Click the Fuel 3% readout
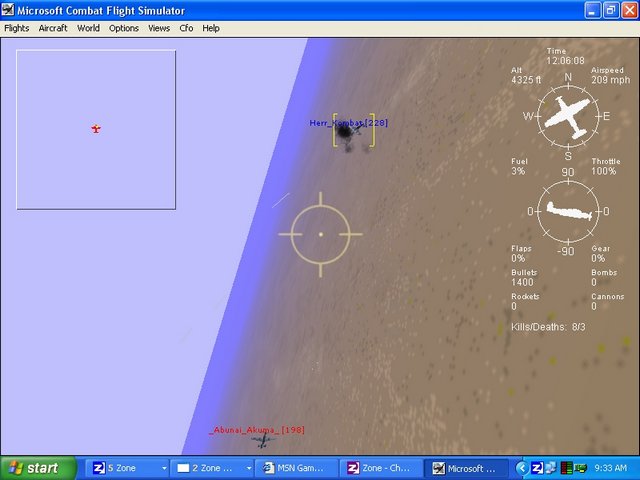This screenshot has width=640, height=480. [519, 167]
